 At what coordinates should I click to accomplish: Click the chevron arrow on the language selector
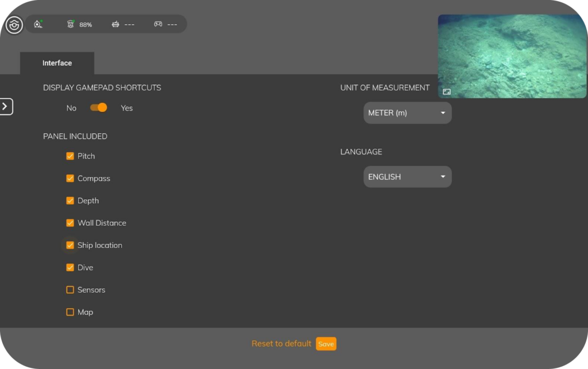tap(443, 176)
